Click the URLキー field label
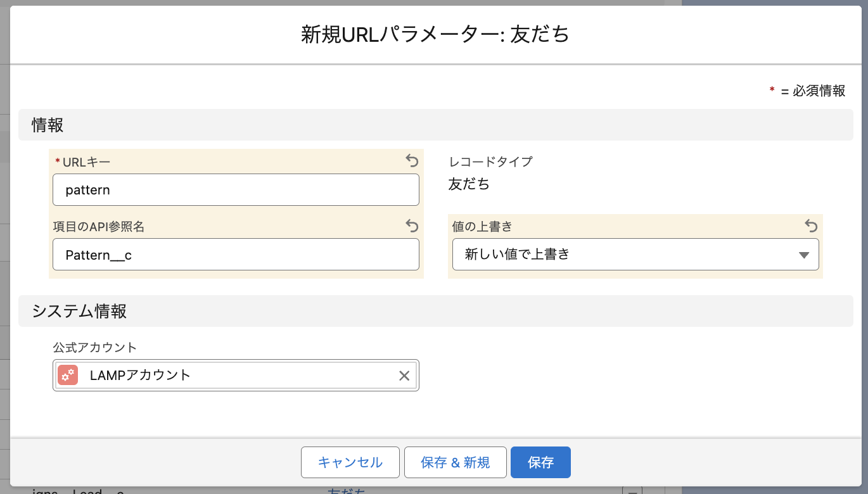The width and height of the screenshot is (868, 494). coord(86,162)
